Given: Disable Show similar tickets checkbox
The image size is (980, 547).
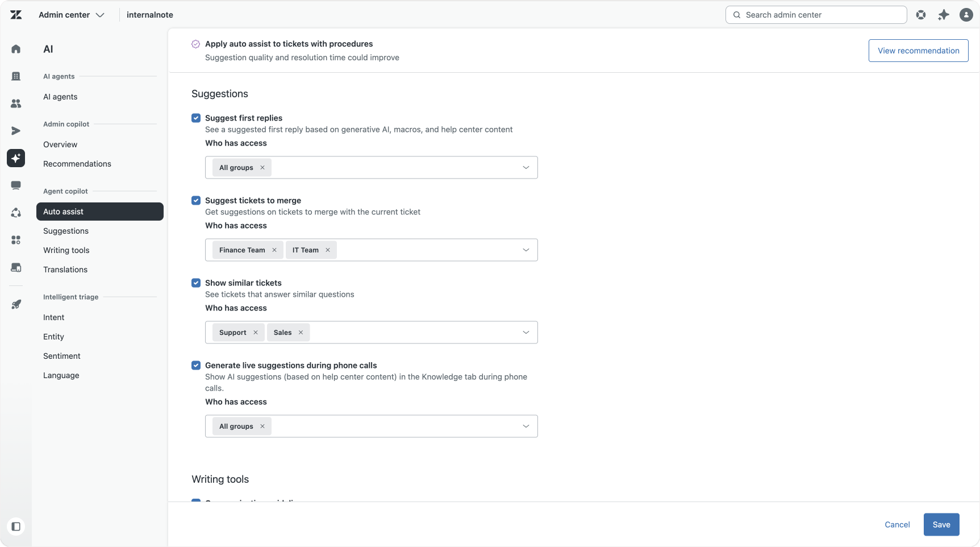Looking at the screenshot, I should tap(196, 283).
